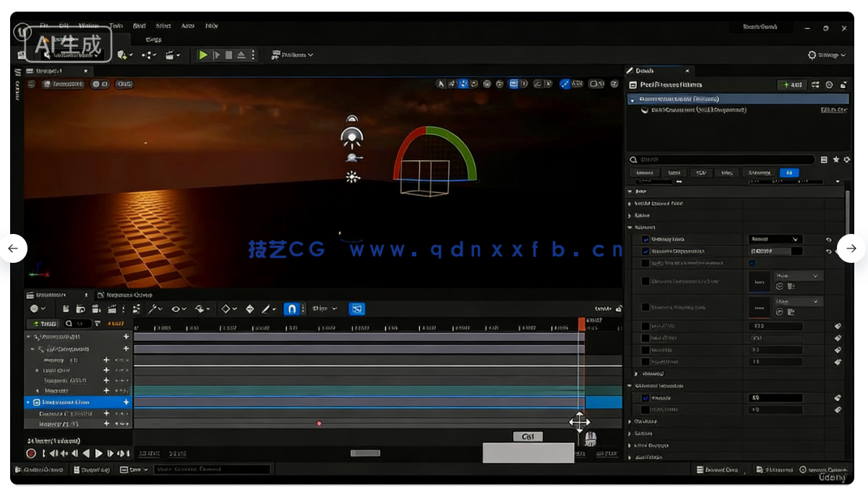The image size is (868, 499).
Task: Click the Eject icon in play controls
Action: click(x=241, y=55)
